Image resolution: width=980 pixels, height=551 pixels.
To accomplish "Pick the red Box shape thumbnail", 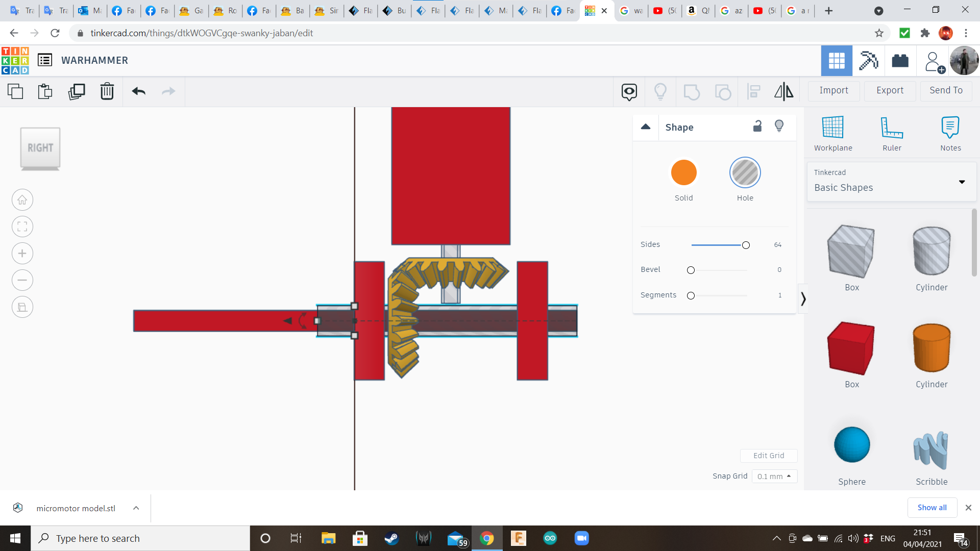I will [x=851, y=348].
